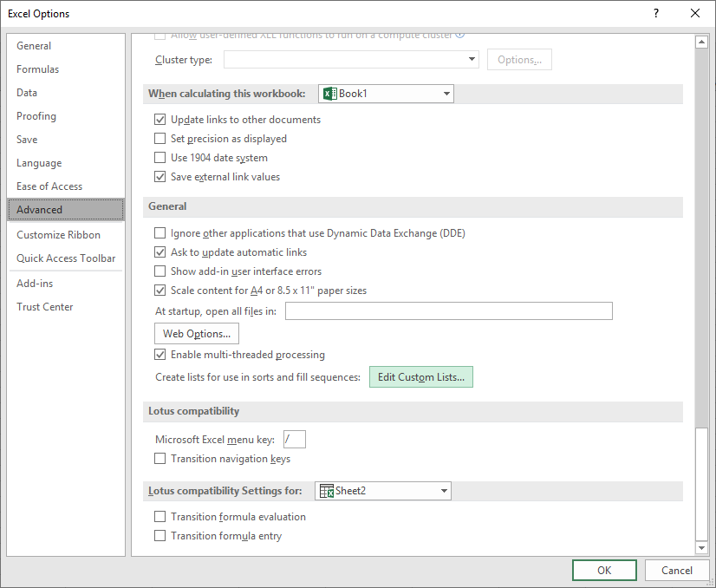The height and width of the screenshot is (588, 716).
Task: Click the Help question mark icon
Action: 656,13
